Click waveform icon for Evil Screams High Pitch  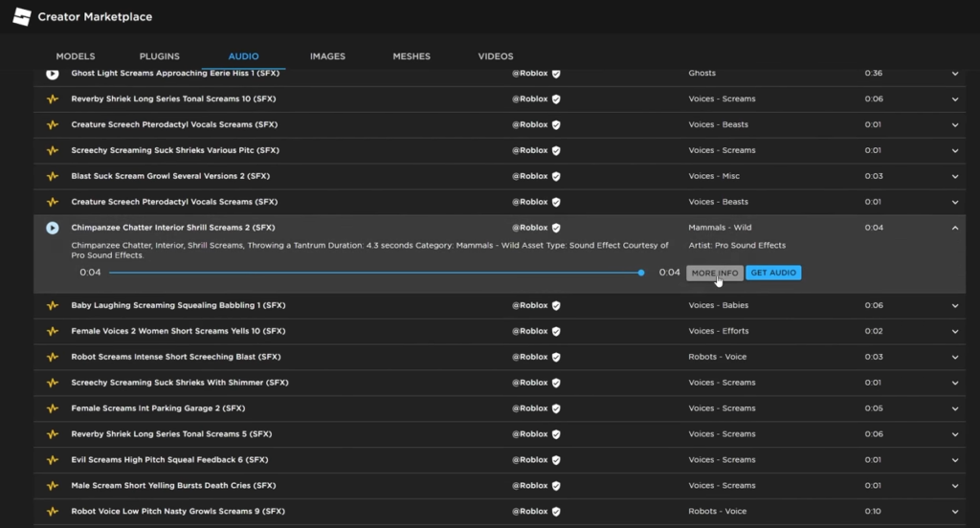[53, 460]
